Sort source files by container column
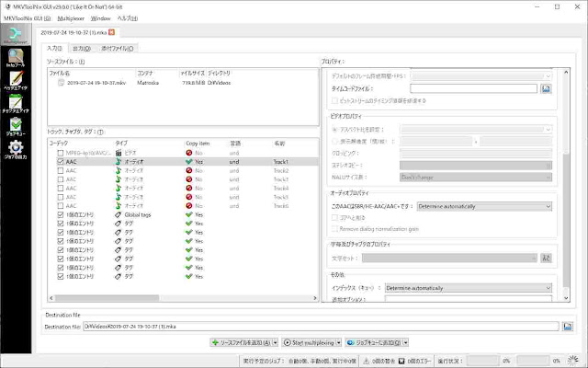The image size is (588, 368). (145, 74)
